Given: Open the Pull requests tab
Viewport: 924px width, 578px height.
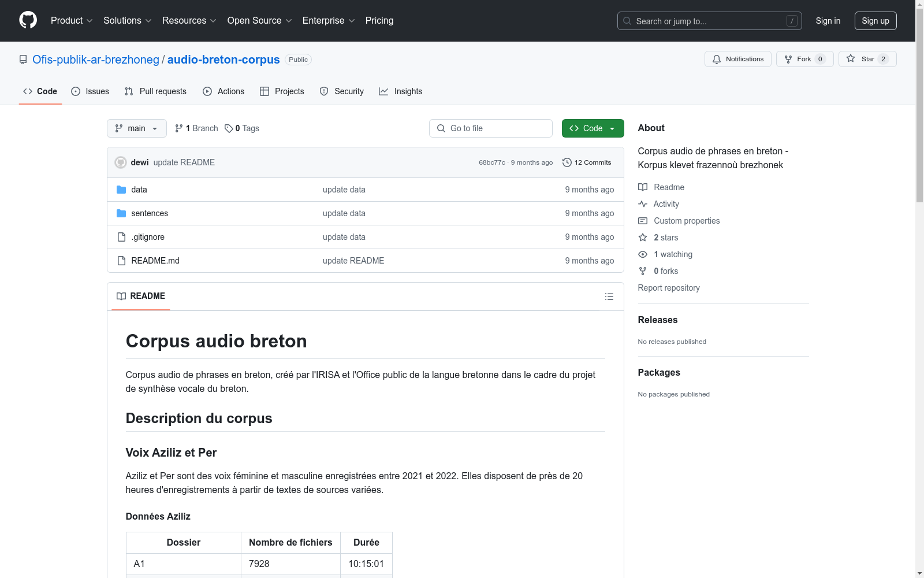Looking at the screenshot, I should pyautogui.click(x=155, y=91).
